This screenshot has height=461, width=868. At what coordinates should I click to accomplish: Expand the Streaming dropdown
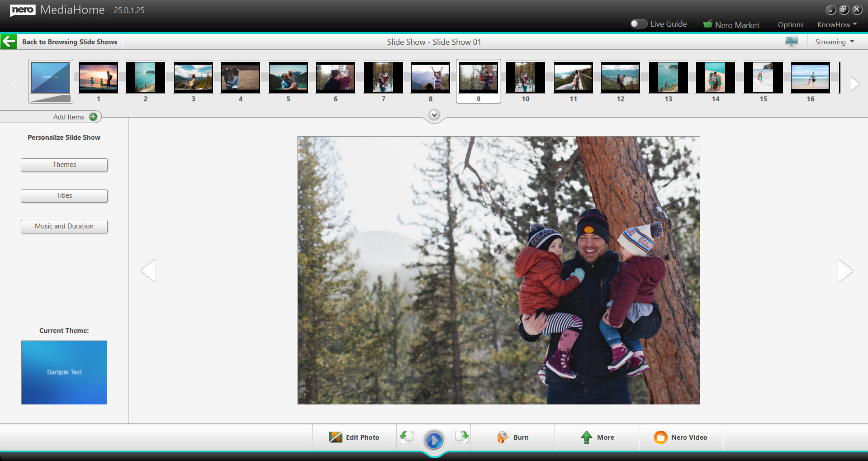(835, 42)
